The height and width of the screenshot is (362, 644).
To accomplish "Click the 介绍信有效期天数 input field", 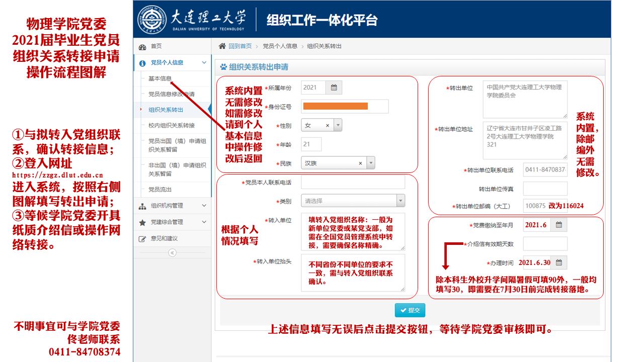I will pos(545,244).
